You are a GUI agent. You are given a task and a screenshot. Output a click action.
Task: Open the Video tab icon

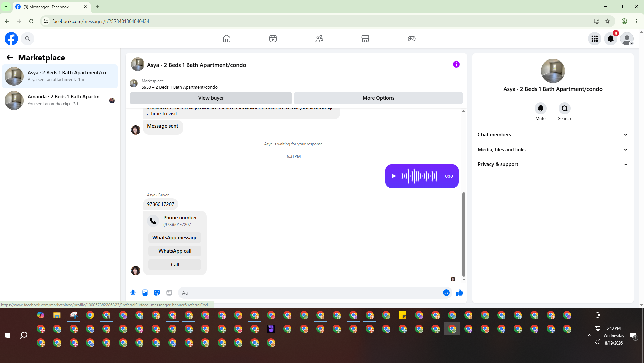pyautogui.click(x=273, y=39)
